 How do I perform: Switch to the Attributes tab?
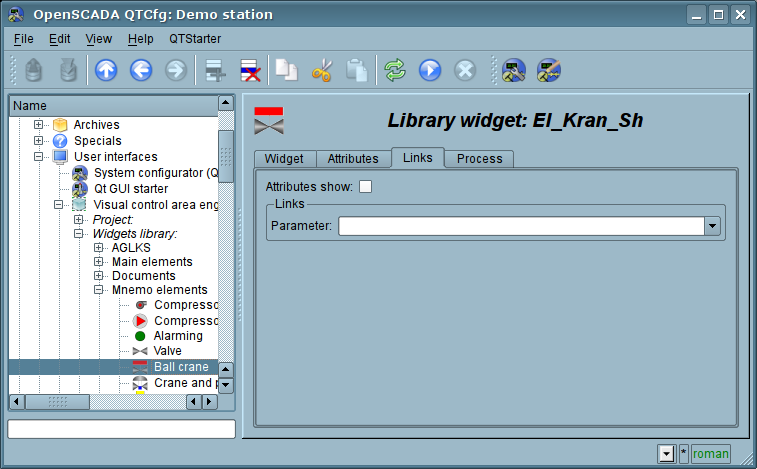[x=353, y=159]
